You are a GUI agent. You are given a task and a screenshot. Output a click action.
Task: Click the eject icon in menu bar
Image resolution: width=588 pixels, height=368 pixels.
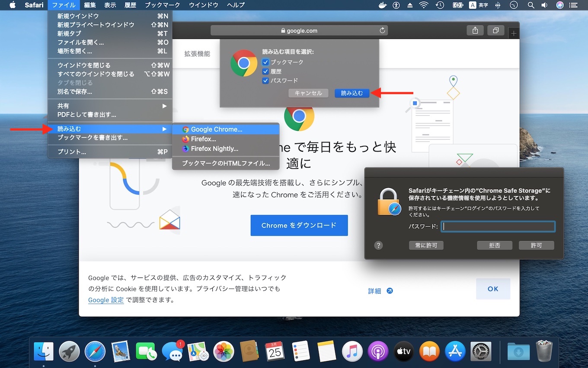point(410,5)
